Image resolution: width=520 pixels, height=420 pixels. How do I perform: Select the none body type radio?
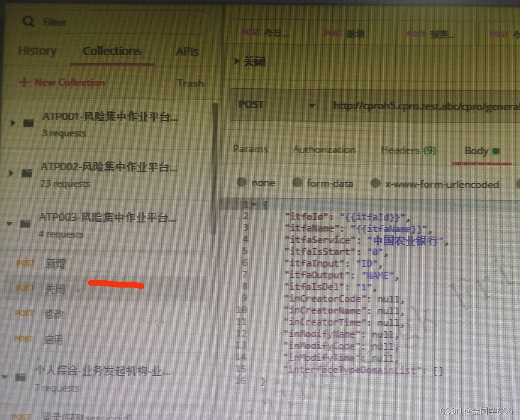(241, 182)
